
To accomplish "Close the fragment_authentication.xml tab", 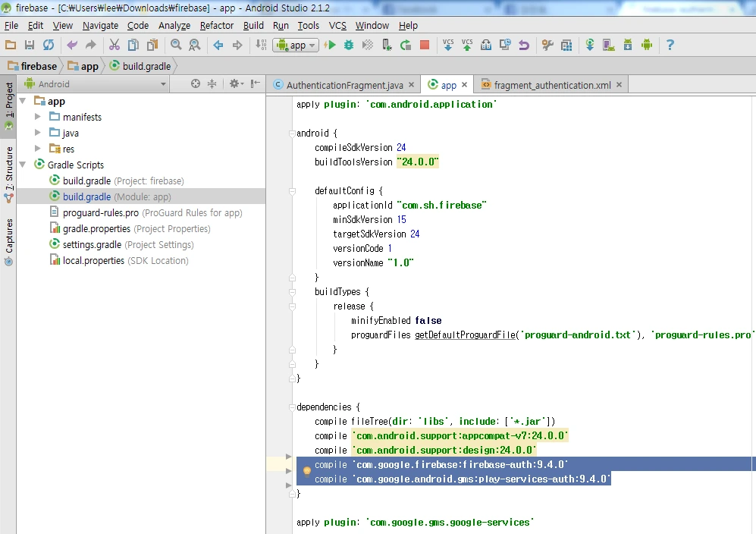I will click(x=620, y=85).
